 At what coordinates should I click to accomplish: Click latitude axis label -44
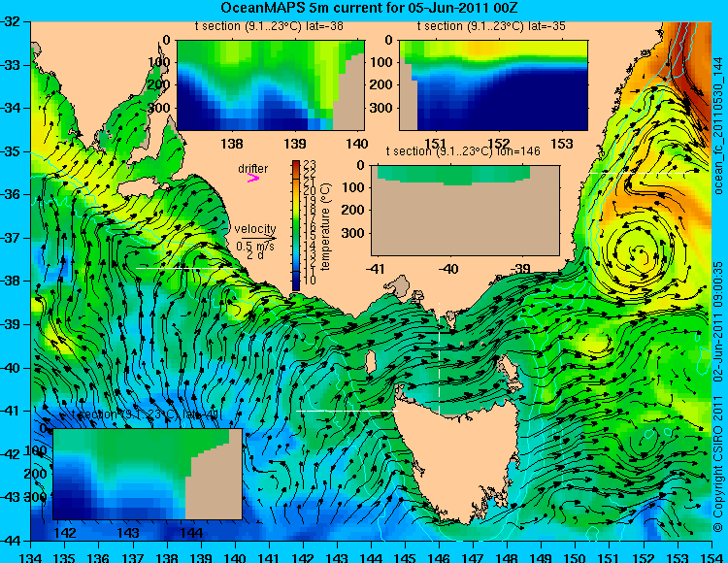point(10,541)
